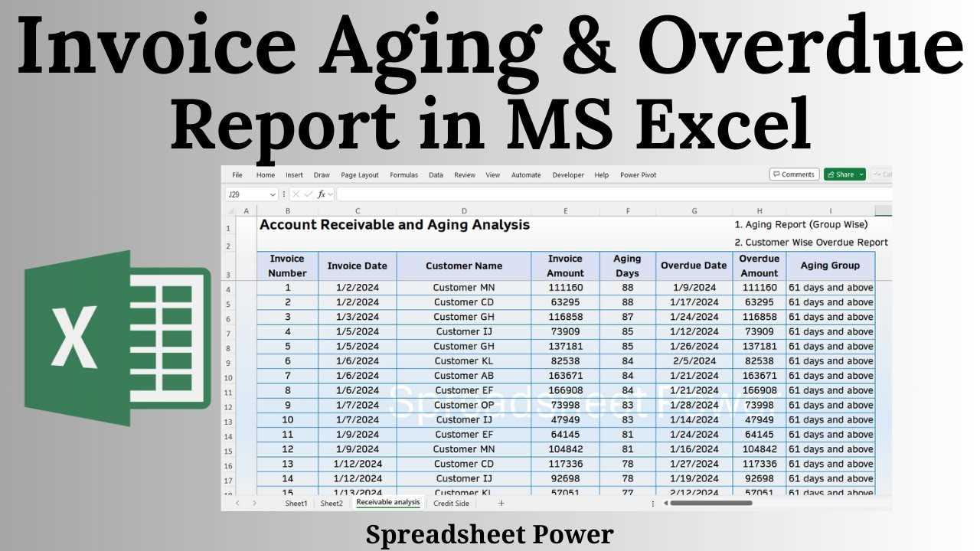Select the invoice date 1/3/2024 cell
The height and width of the screenshot is (551, 980).
click(x=357, y=317)
